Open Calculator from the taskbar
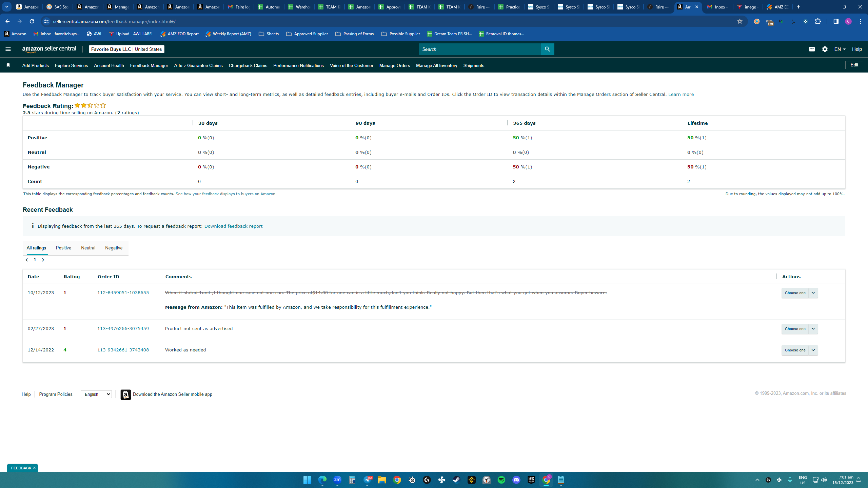Image resolution: width=868 pixels, height=488 pixels. coord(352,480)
